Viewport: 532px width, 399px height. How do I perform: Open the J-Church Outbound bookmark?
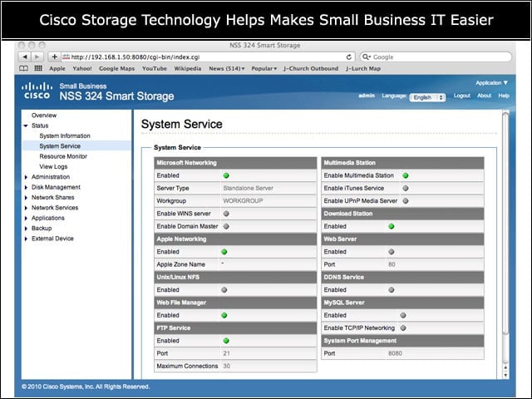coord(311,68)
